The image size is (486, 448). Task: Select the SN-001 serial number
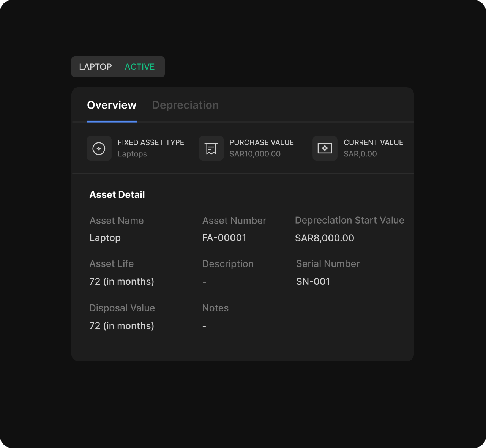313,281
